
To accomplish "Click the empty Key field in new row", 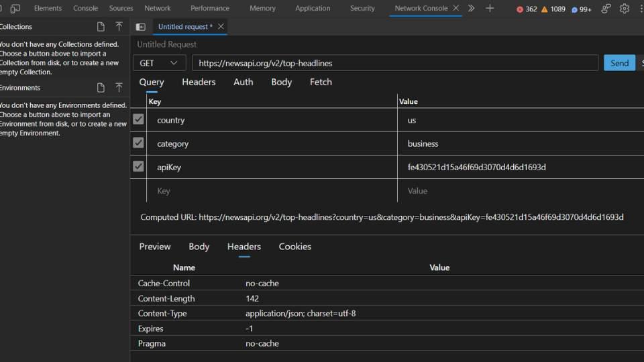I will pyautogui.click(x=272, y=191).
